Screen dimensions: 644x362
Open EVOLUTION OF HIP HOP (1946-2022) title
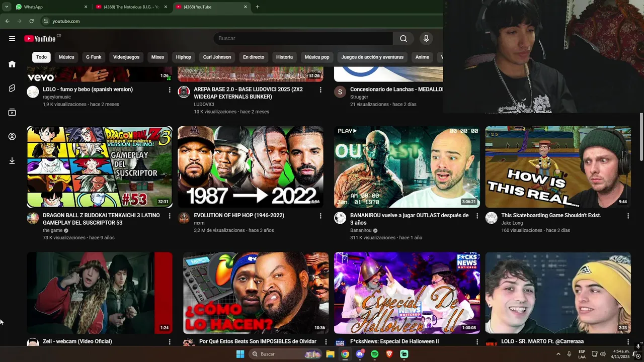point(239,215)
